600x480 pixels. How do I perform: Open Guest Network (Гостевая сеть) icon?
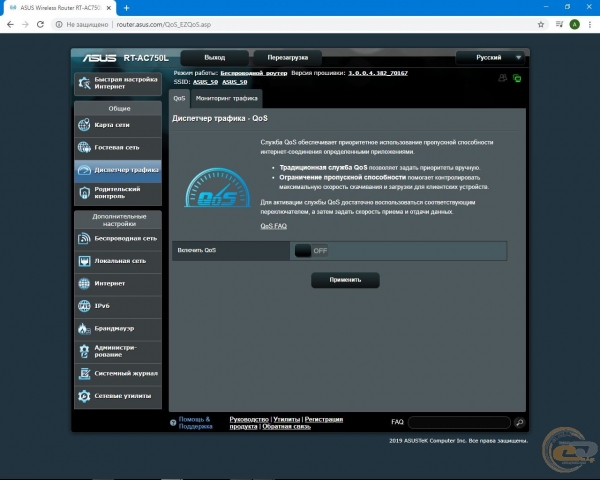84,147
